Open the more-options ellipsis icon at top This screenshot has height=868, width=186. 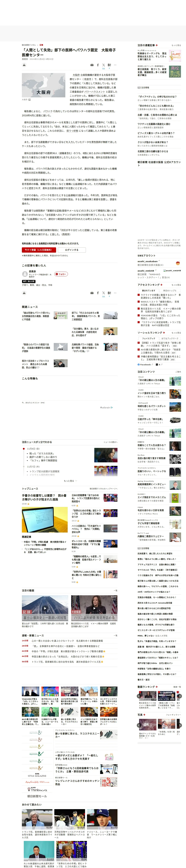(x=115, y=65)
